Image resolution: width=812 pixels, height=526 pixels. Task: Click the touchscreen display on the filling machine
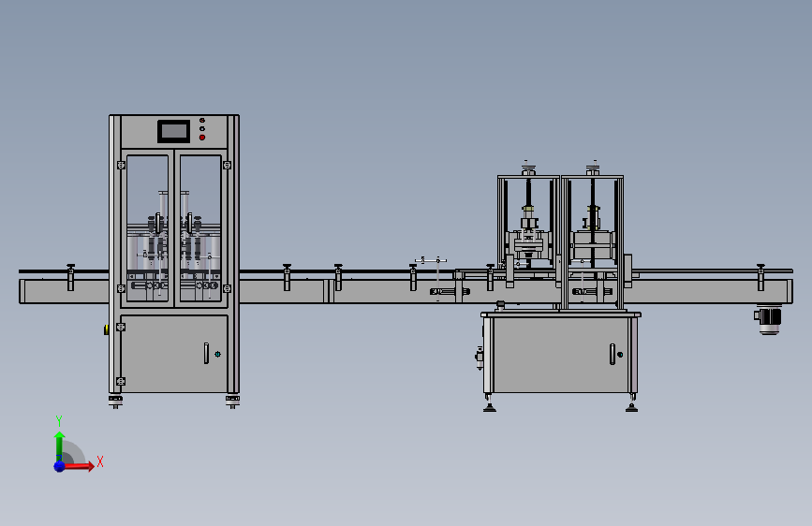173,131
